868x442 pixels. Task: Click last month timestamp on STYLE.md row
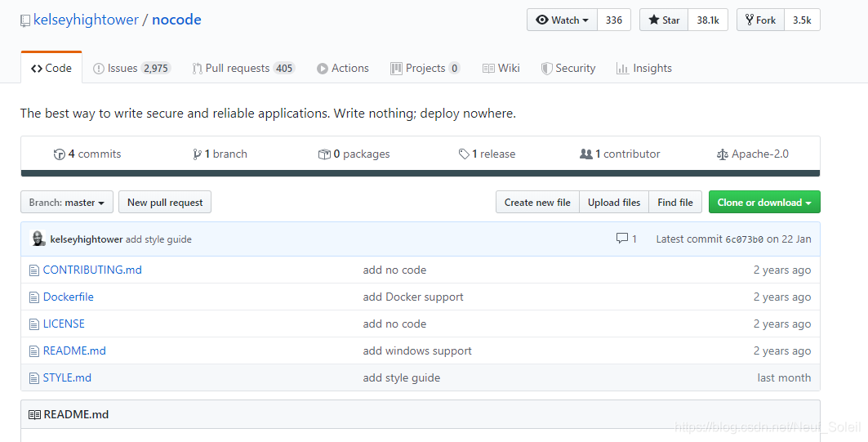(784, 377)
